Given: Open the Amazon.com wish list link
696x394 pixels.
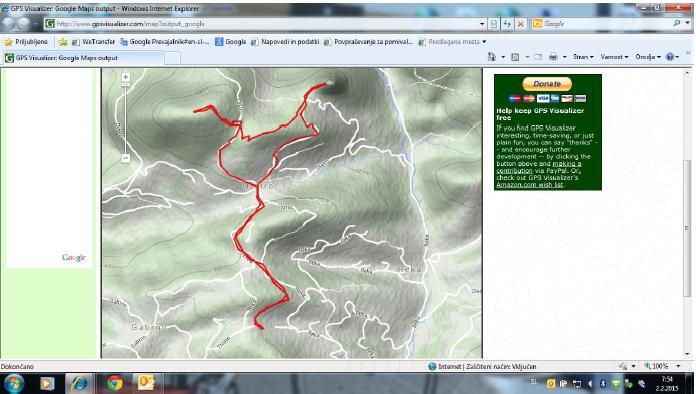Looking at the screenshot, I should tap(530, 185).
